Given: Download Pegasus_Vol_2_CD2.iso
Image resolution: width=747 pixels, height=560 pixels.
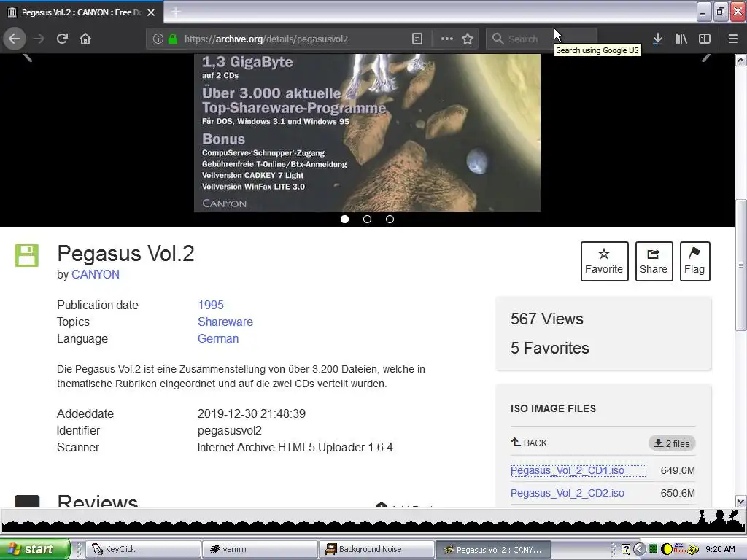Looking at the screenshot, I should [x=568, y=493].
